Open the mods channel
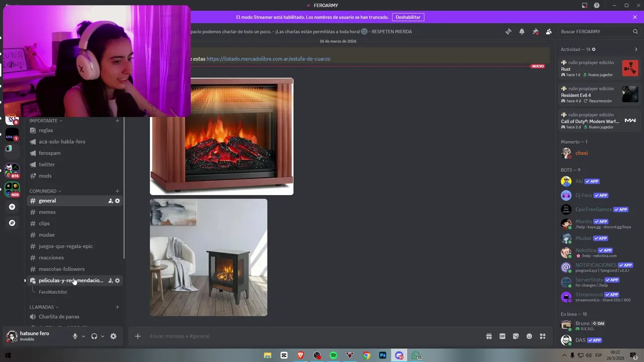Viewport: 644px width, 362px height. click(74, 176)
